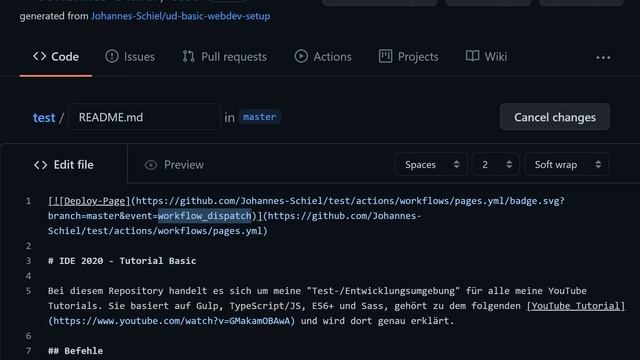Click the README.md filename field

pyautogui.click(x=144, y=117)
